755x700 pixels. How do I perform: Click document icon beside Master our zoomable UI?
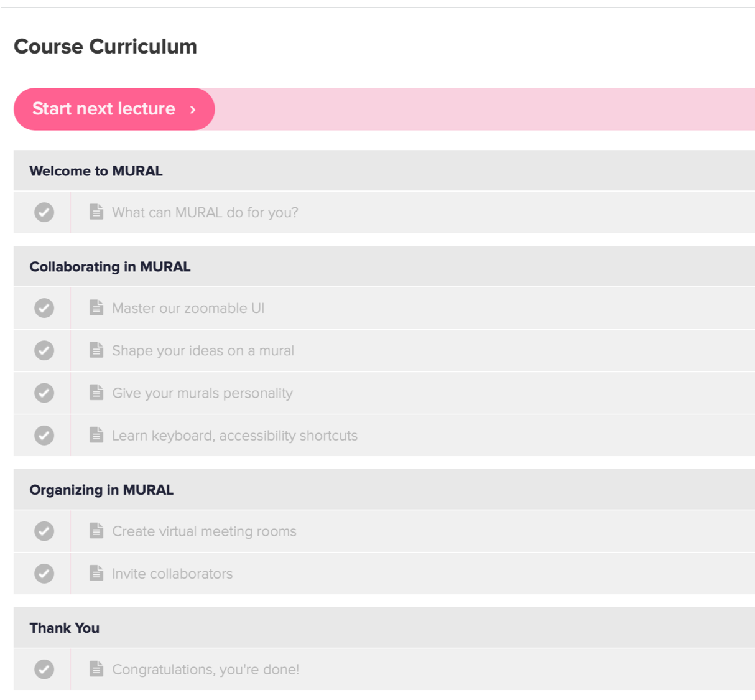[x=96, y=307]
